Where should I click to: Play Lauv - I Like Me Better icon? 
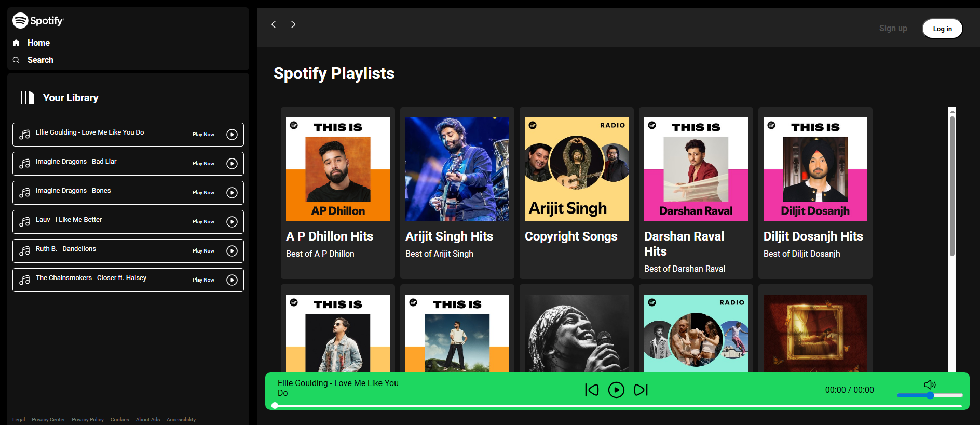[x=232, y=222]
